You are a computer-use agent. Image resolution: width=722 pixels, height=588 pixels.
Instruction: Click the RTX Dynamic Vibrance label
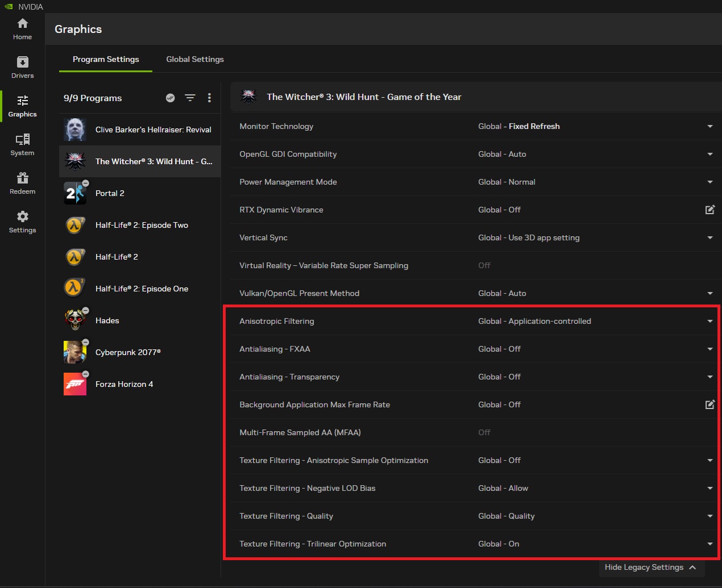click(281, 210)
